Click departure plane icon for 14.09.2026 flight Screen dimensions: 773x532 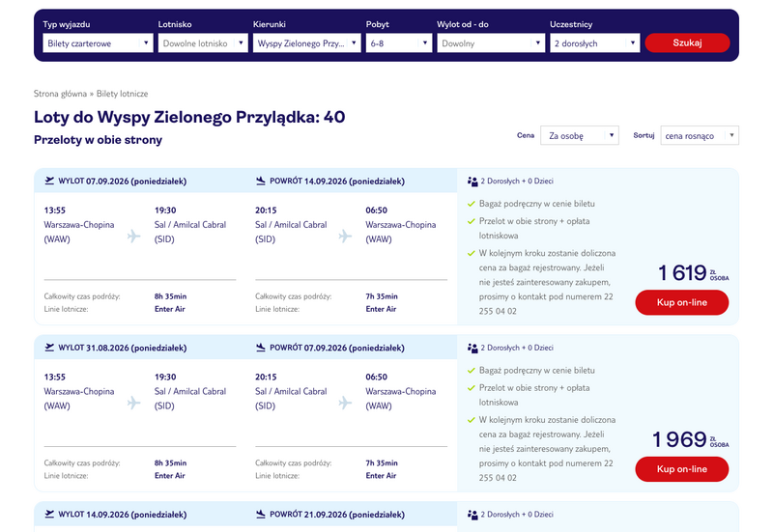[x=49, y=514]
